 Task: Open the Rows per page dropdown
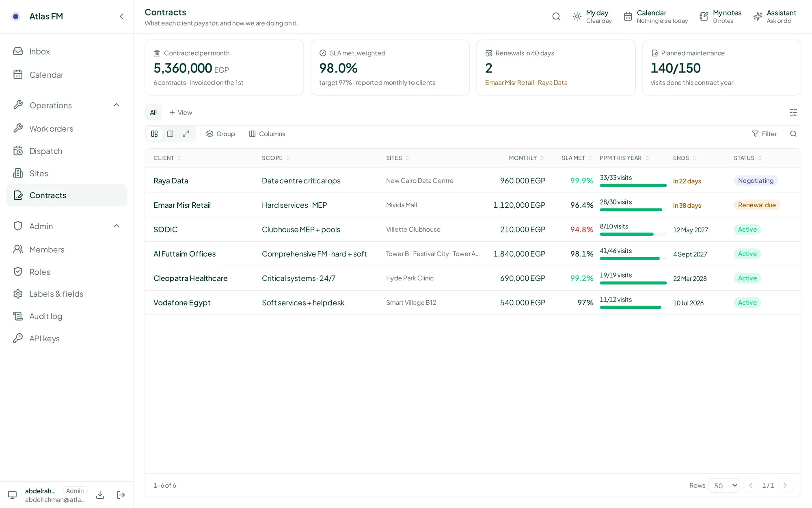[724, 485]
